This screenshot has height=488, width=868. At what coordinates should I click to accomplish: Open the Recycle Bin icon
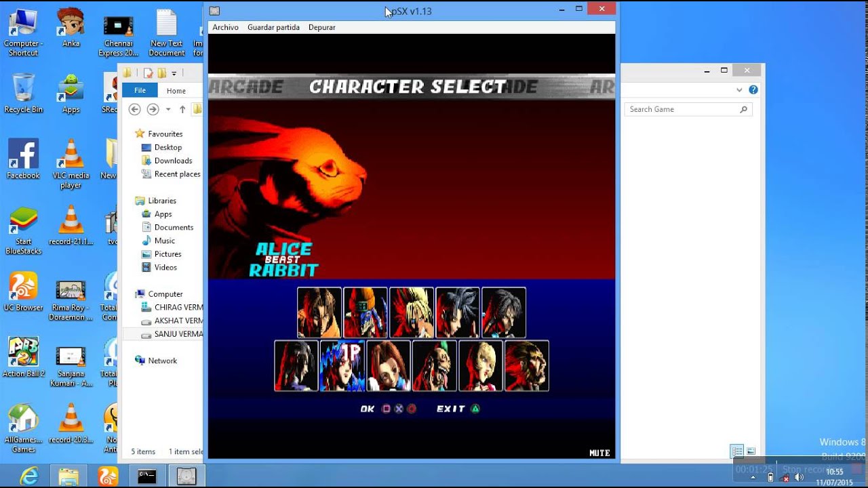pos(24,94)
